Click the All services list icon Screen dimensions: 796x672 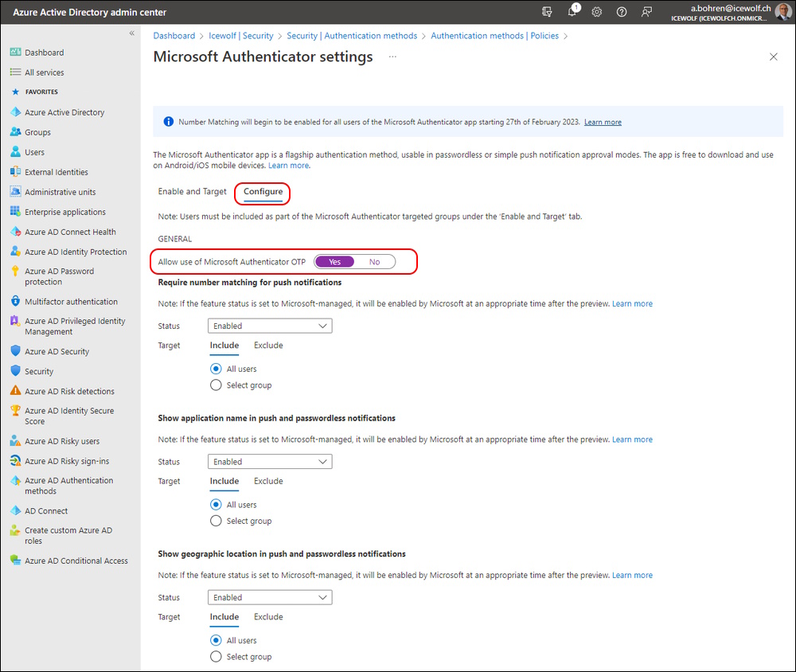pyautogui.click(x=16, y=72)
